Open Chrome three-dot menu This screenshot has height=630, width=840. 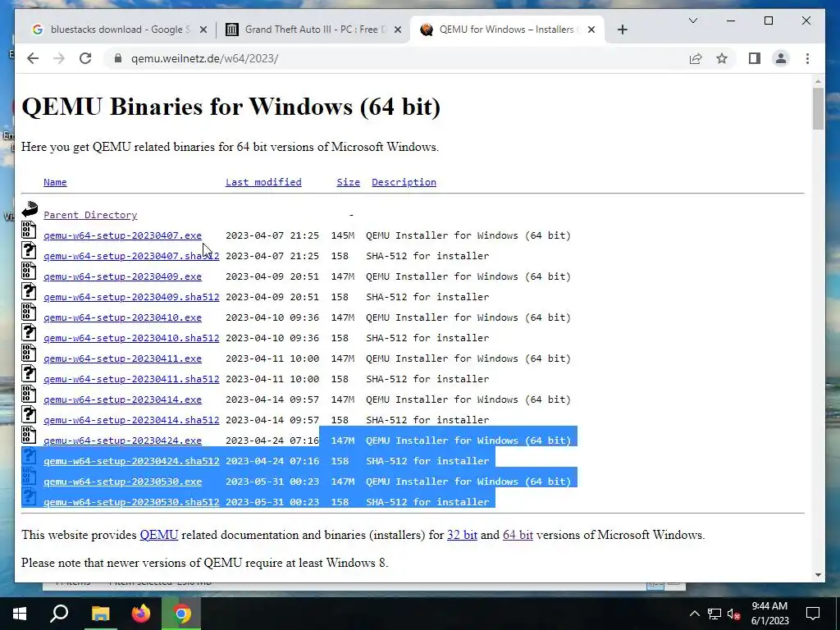807,58
